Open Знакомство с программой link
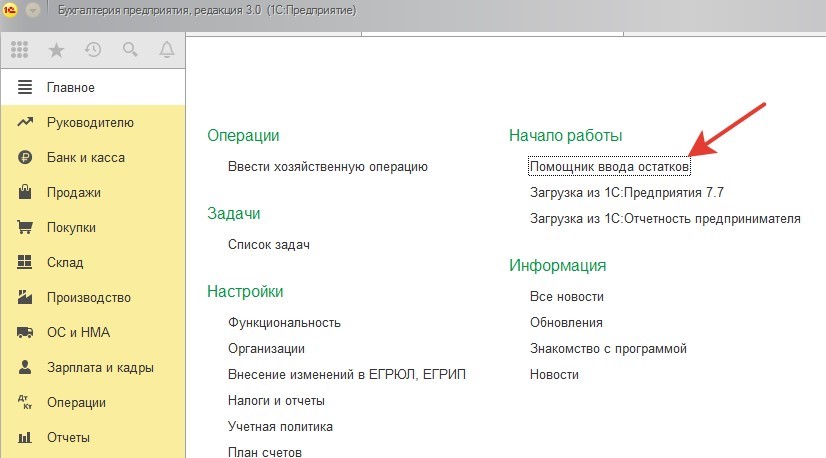The image size is (826, 458). (608, 348)
